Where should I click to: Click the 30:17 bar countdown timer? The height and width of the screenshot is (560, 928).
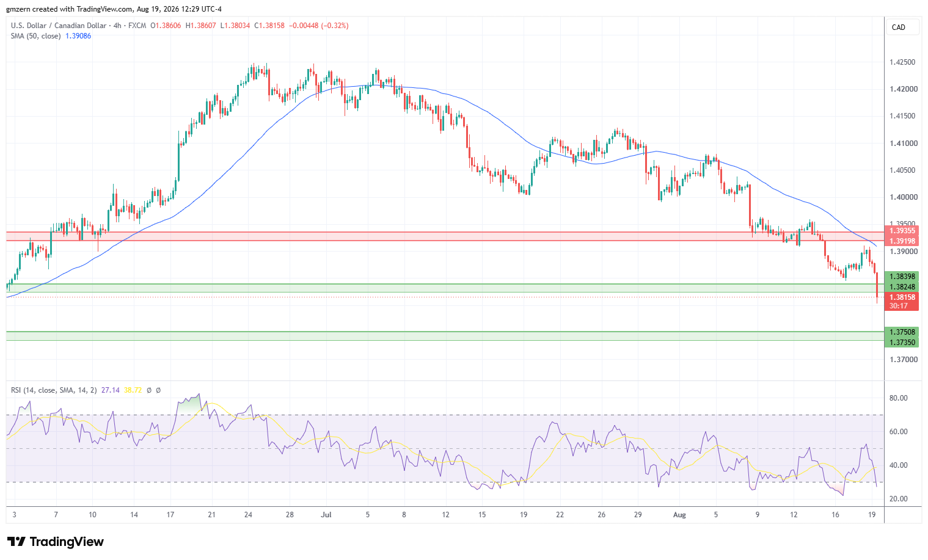[898, 306]
